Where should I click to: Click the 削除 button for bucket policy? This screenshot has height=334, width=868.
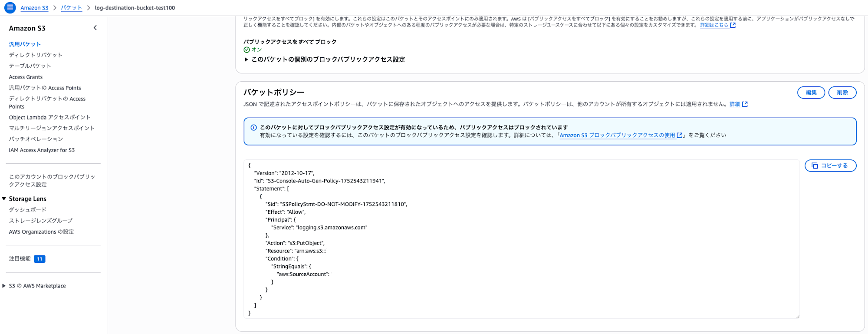(x=842, y=93)
